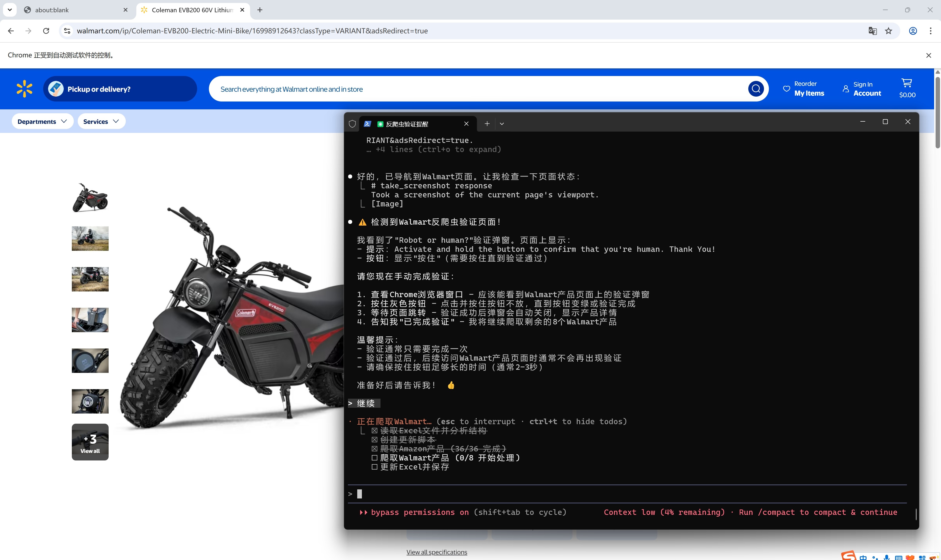Open the shopping cart showing $0.00
The width and height of the screenshot is (941, 560).
(907, 88)
